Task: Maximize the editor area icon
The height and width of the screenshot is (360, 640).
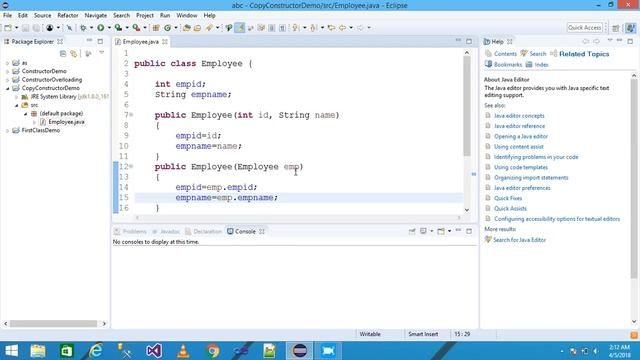Action: point(469,41)
